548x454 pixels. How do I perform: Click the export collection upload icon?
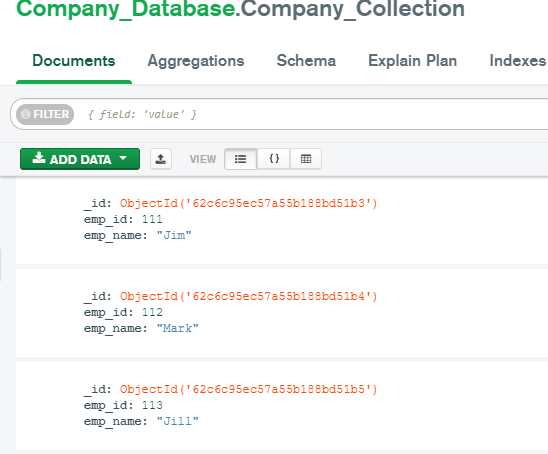[161, 159]
